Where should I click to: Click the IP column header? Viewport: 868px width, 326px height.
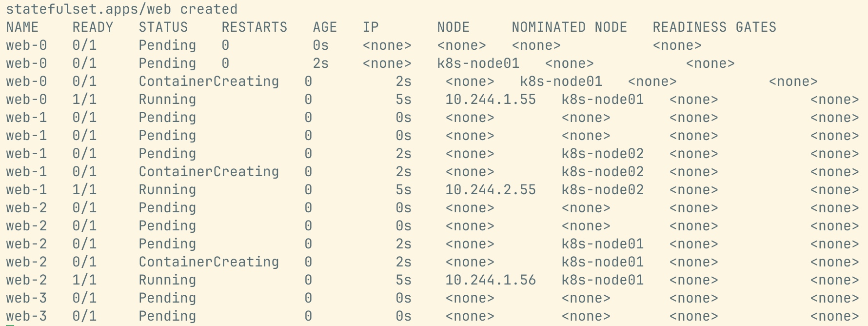click(x=371, y=27)
